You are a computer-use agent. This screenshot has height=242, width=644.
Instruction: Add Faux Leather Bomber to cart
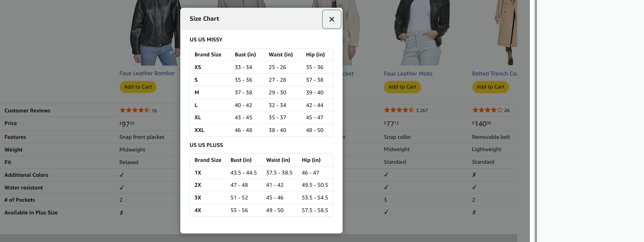[x=138, y=87]
